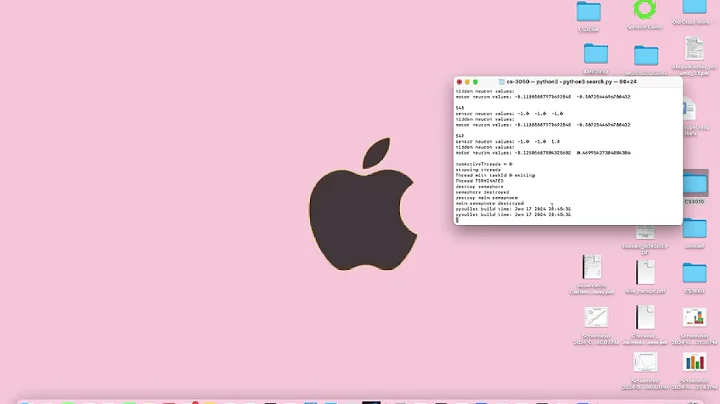This screenshot has width=720, height=404.
Task: Click the 'stopping threads' terminal line
Action: coord(478,170)
